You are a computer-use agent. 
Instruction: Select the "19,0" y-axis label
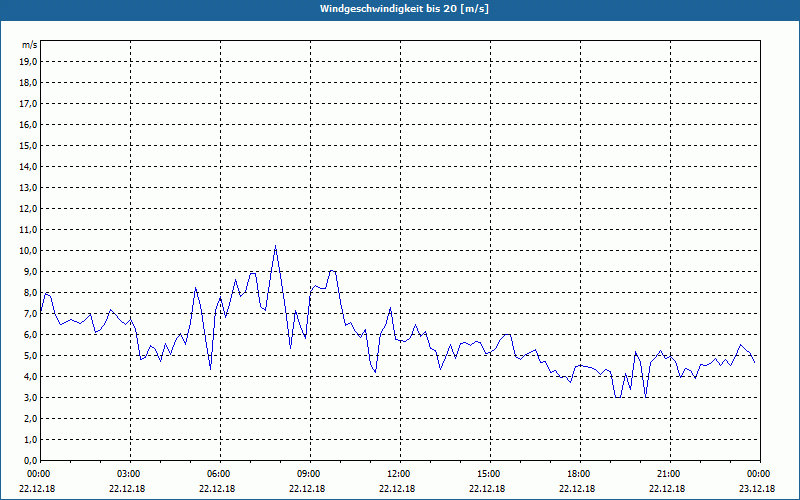point(28,62)
